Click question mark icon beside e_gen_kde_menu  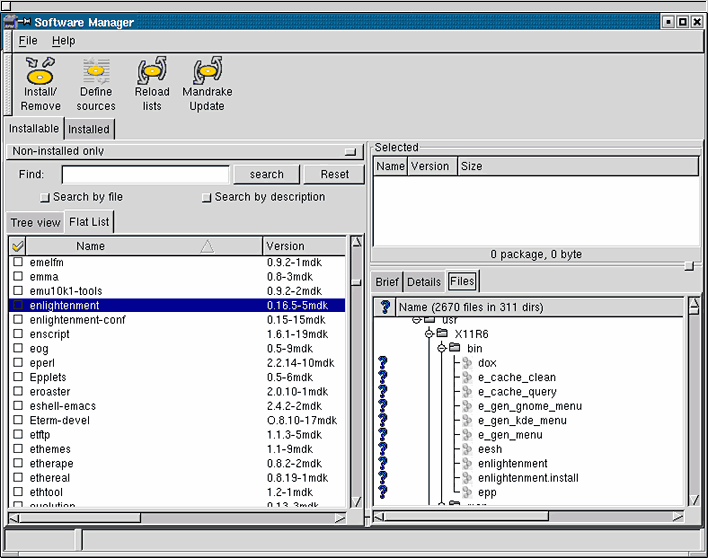tap(383, 420)
